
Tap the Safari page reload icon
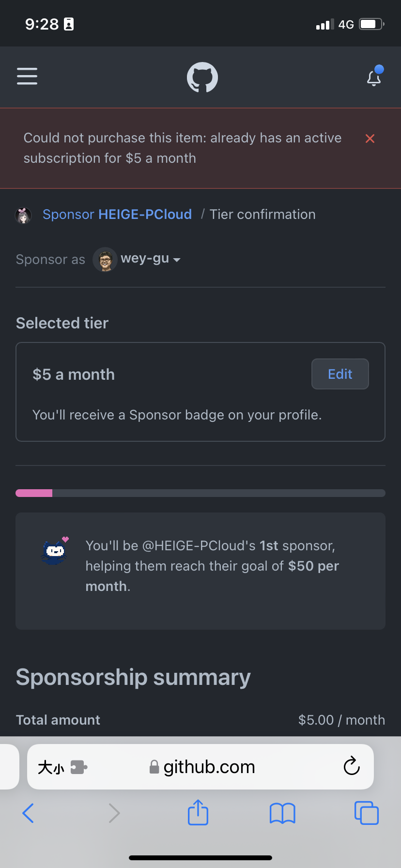pos(352,767)
